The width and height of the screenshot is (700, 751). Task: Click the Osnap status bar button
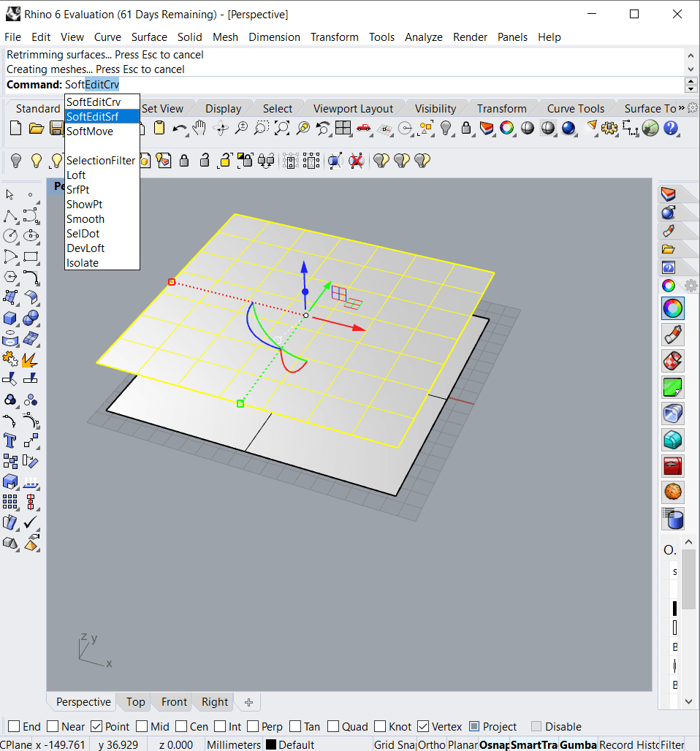[x=494, y=744]
